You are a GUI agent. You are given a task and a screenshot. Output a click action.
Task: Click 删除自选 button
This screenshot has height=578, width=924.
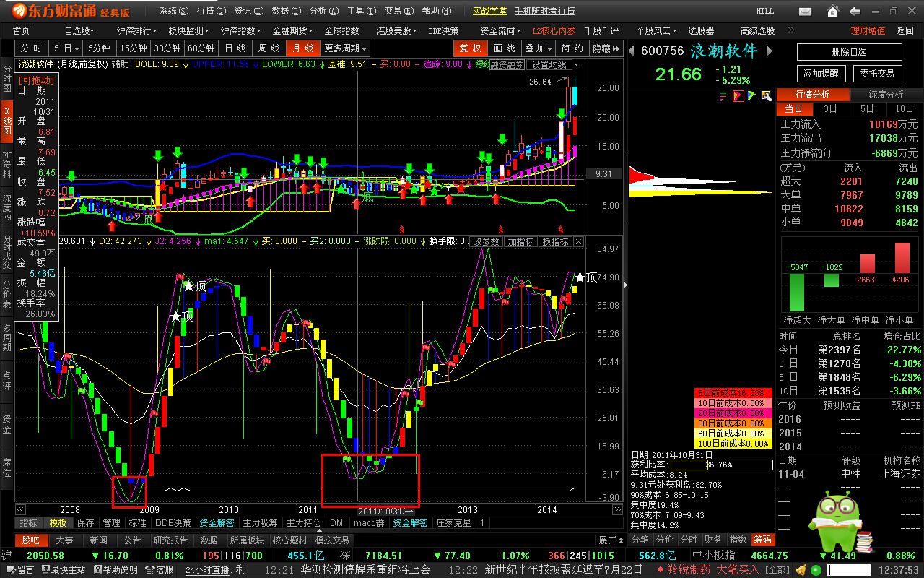(849, 52)
